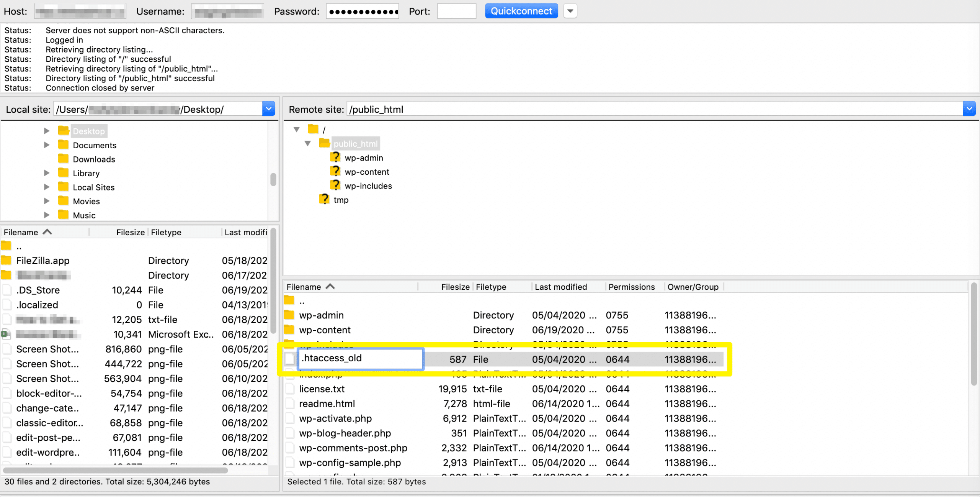
Task: Expand the Movies folder in local tree
Action: (x=47, y=201)
